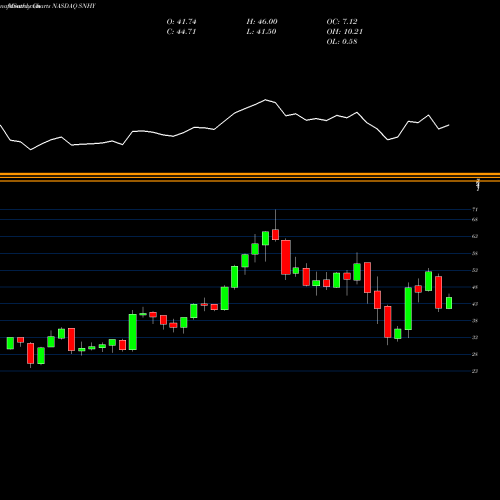Screen dimensions: 500x500
Task: Select the close value C: 44.71
Action: (181, 32)
